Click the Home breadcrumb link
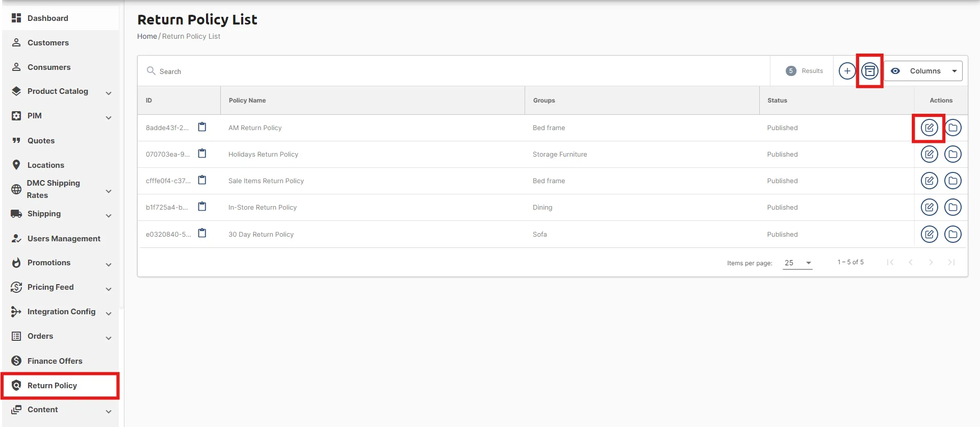Image resolution: width=980 pixels, height=427 pixels. [147, 36]
